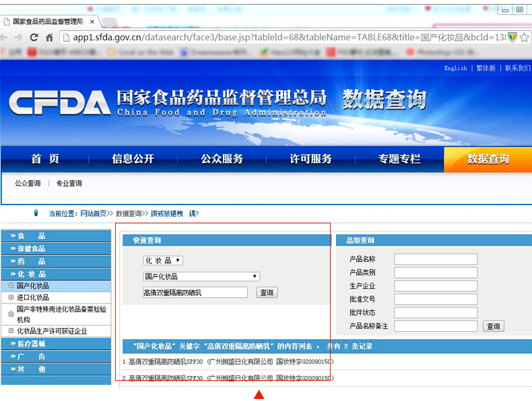Select 国产化妆品 in sidebar tree
Image resolution: width=532 pixels, height=401 pixels.
click(x=32, y=286)
